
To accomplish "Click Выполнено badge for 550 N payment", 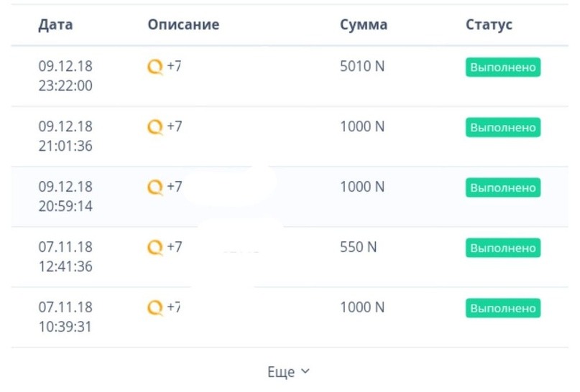I will click(502, 248).
